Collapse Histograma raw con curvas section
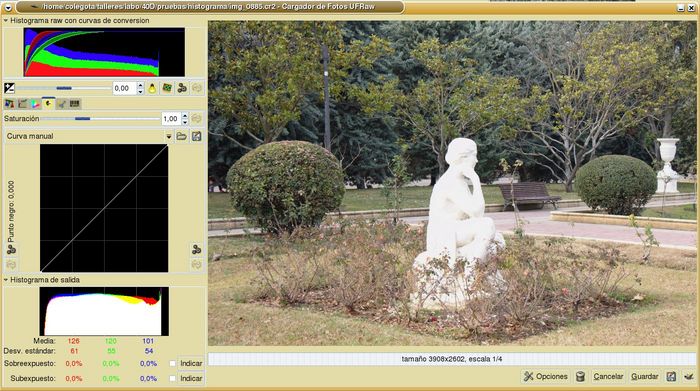The image size is (700, 391). (6, 21)
